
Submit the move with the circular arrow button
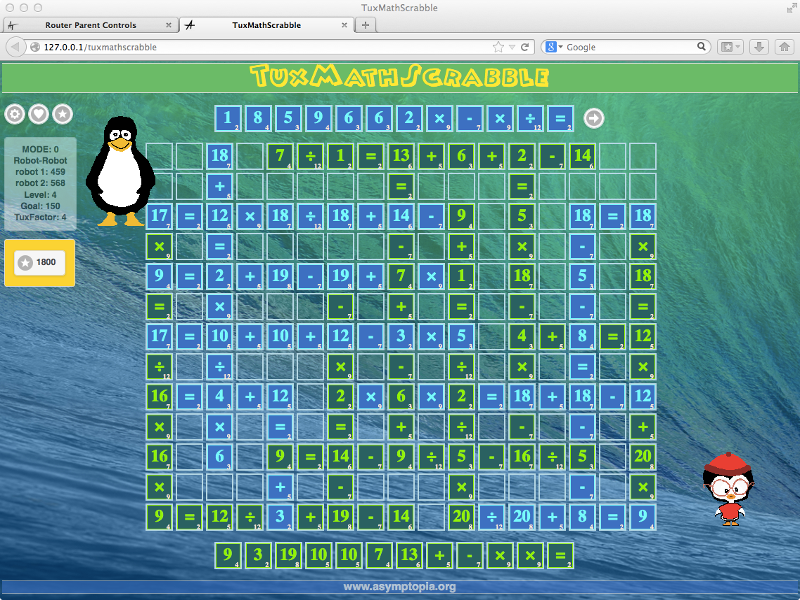593,118
